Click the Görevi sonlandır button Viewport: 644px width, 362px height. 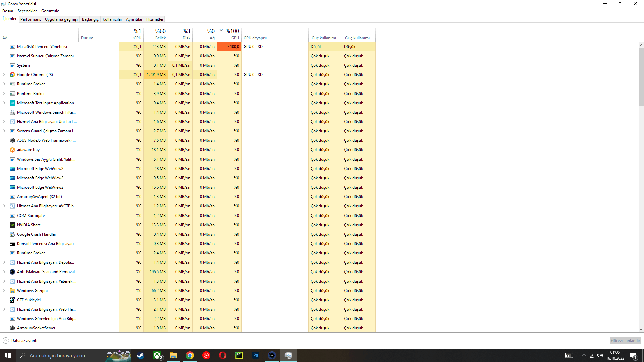pos(625,341)
